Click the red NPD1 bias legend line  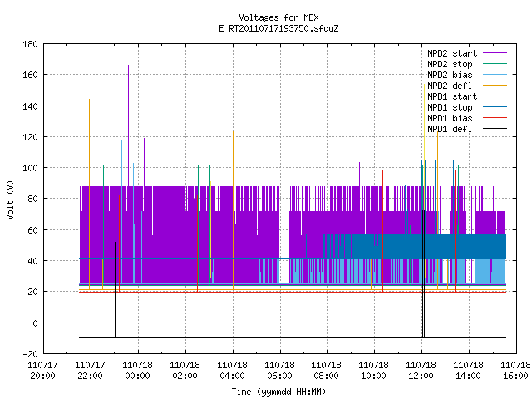pyautogui.click(x=495, y=118)
